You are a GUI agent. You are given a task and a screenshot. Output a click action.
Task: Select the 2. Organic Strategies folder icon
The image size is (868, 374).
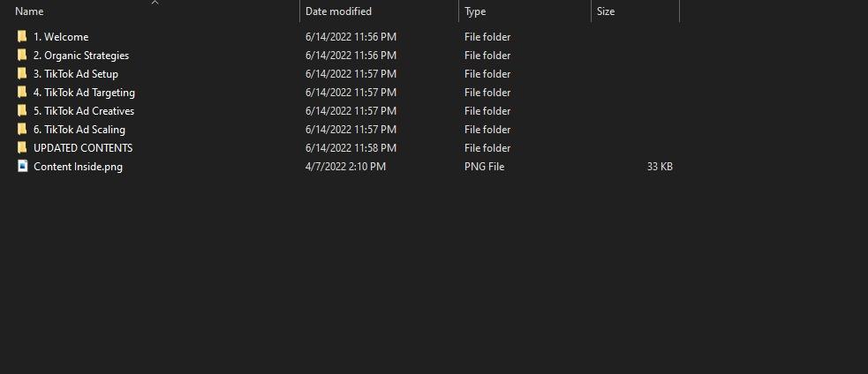(x=22, y=56)
